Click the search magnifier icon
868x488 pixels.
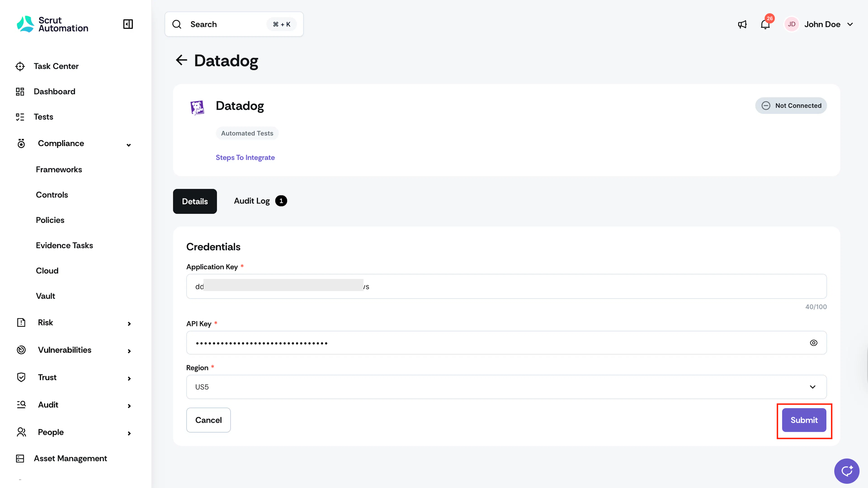(x=177, y=24)
